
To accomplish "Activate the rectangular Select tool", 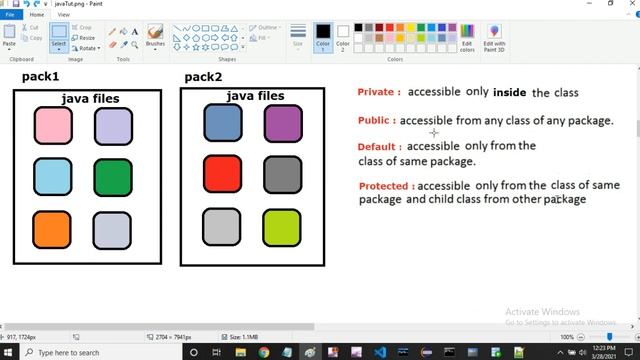I will 59,32.
